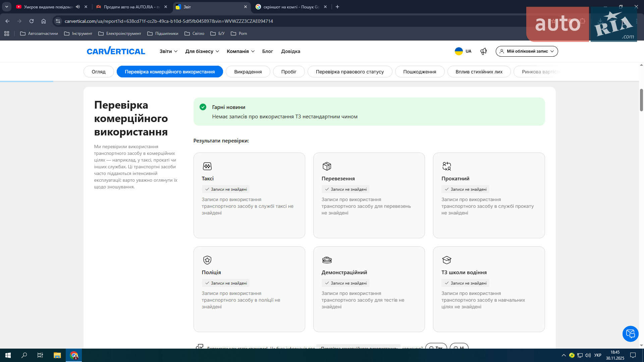This screenshot has height=362, width=644.
Task: Open the Довідка link
Action: pos(290,51)
